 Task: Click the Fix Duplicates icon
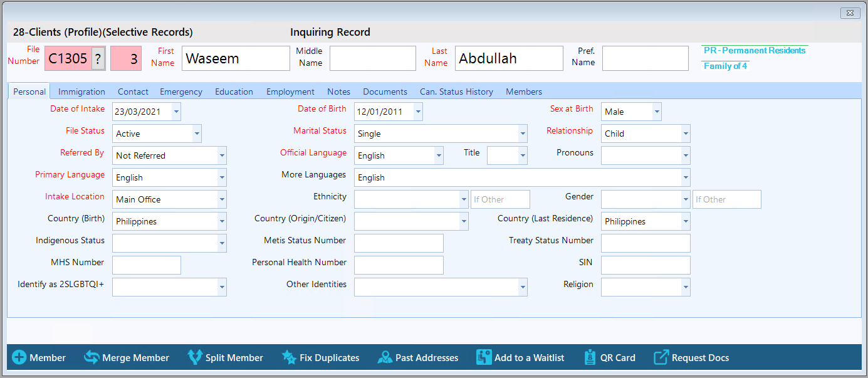[x=289, y=358]
